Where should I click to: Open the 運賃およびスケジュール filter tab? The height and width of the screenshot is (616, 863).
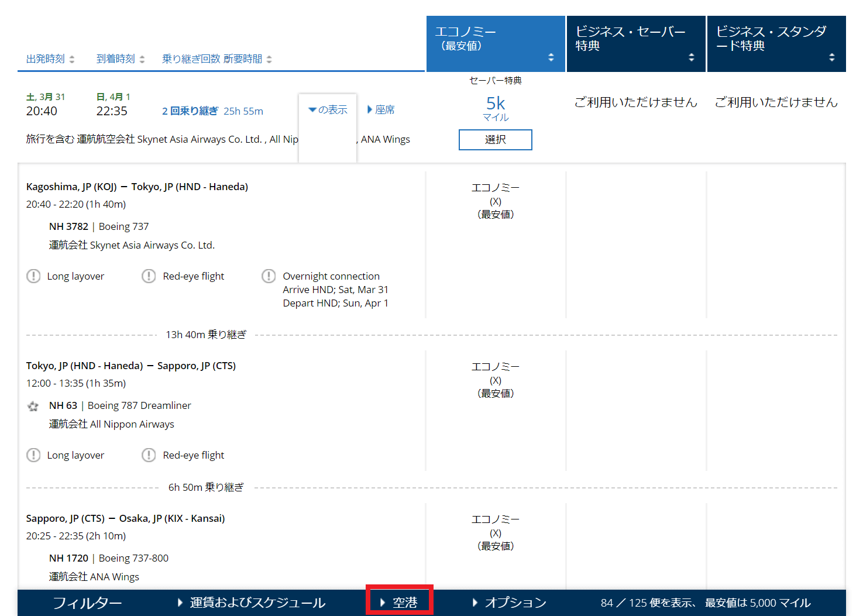click(252, 603)
